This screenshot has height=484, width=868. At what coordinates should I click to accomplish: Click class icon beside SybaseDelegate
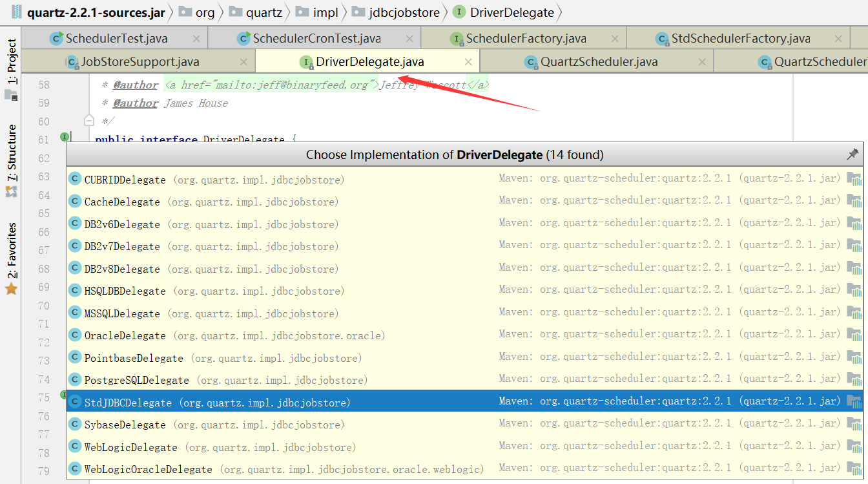click(75, 425)
